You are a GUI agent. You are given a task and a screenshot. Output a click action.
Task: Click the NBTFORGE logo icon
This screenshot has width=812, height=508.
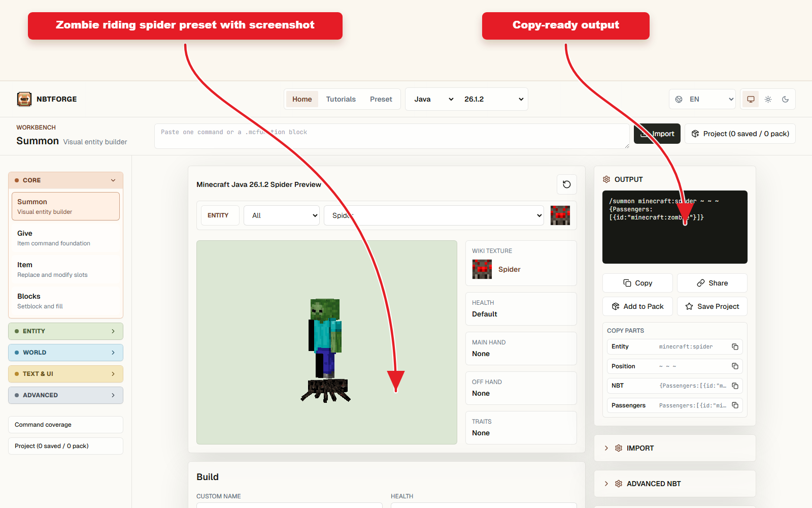(x=24, y=99)
